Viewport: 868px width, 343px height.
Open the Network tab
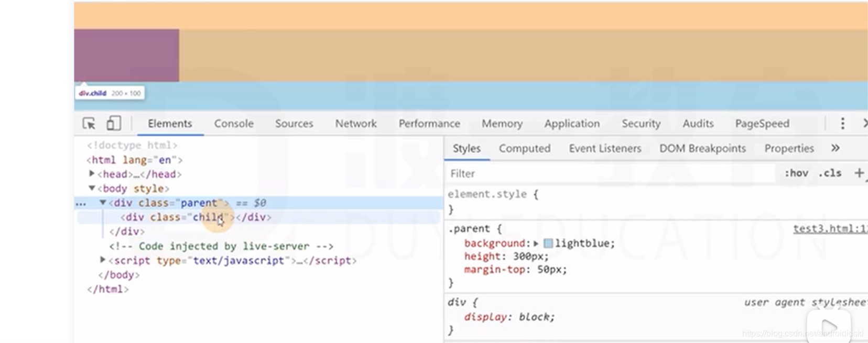click(356, 124)
